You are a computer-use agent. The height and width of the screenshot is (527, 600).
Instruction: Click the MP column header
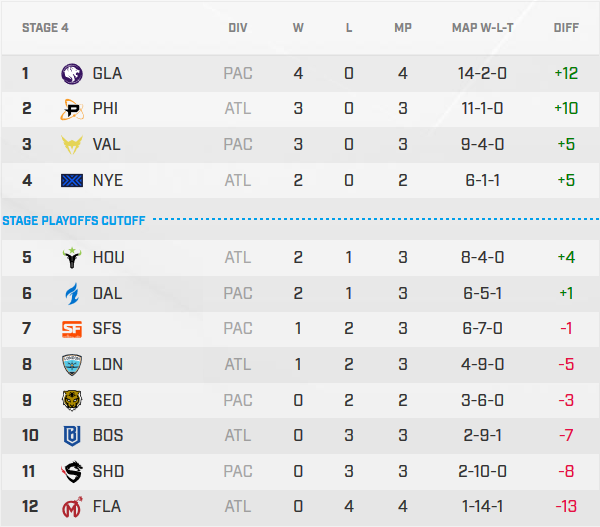tap(403, 28)
